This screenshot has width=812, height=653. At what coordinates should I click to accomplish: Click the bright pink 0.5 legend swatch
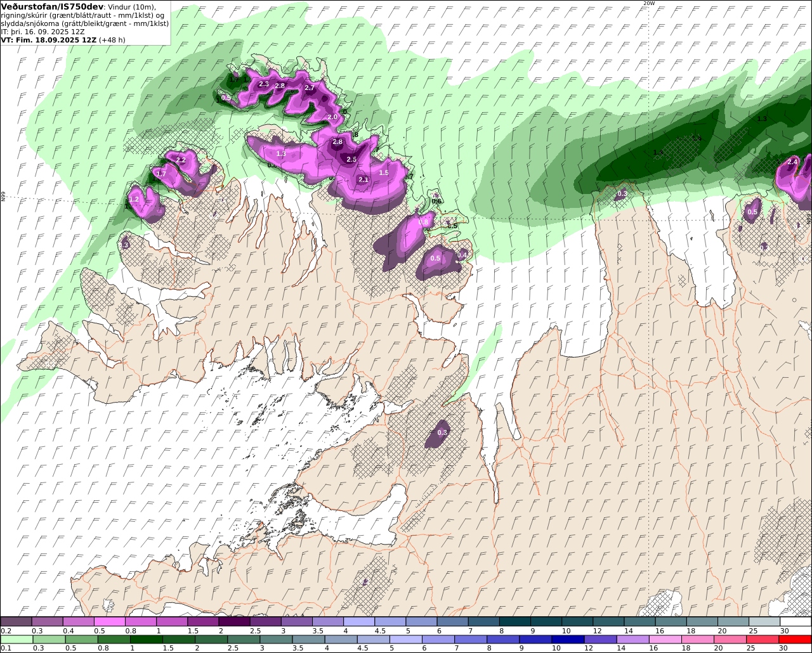[x=109, y=621]
